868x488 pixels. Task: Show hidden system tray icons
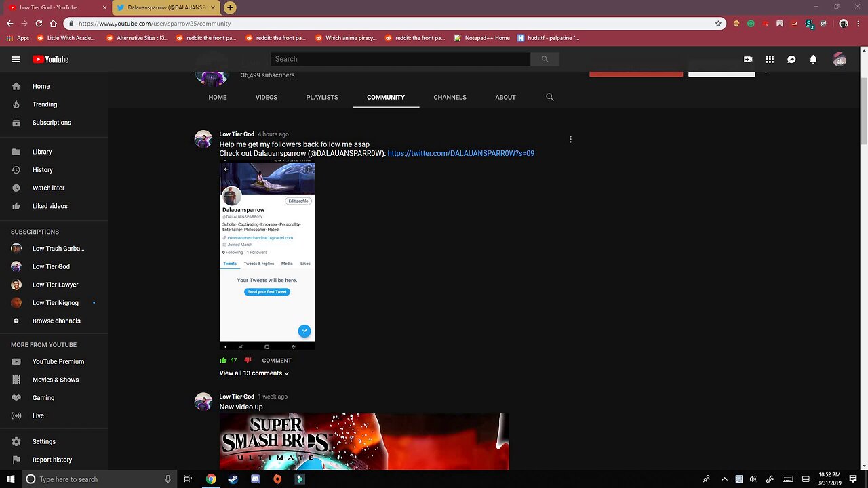724,479
